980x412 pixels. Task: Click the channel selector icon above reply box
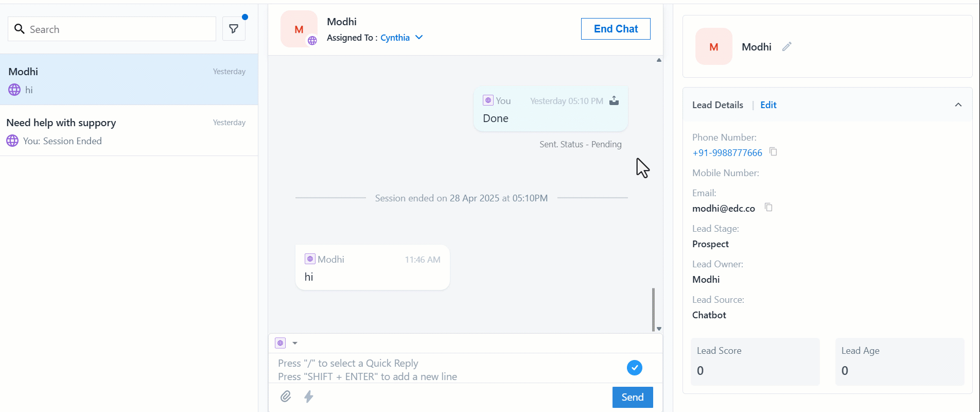[x=281, y=343]
